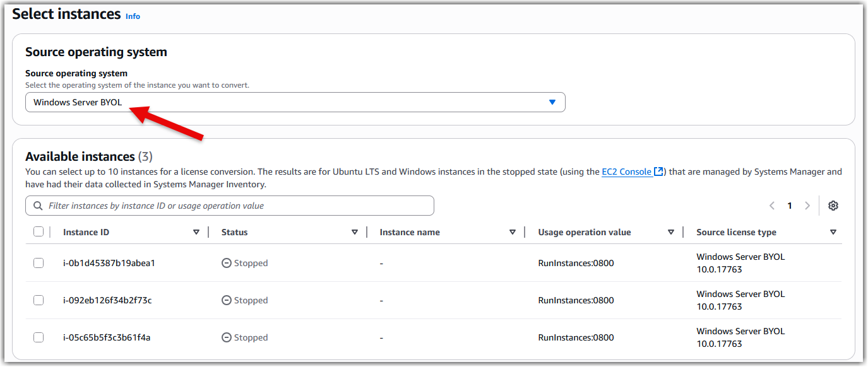Tick the checkbox for i-092eb126f34b2f73c
The height and width of the screenshot is (367, 868).
tap(39, 300)
